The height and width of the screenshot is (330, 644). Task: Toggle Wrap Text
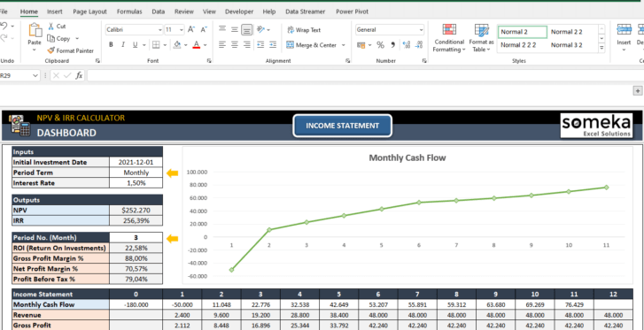pos(304,30)
